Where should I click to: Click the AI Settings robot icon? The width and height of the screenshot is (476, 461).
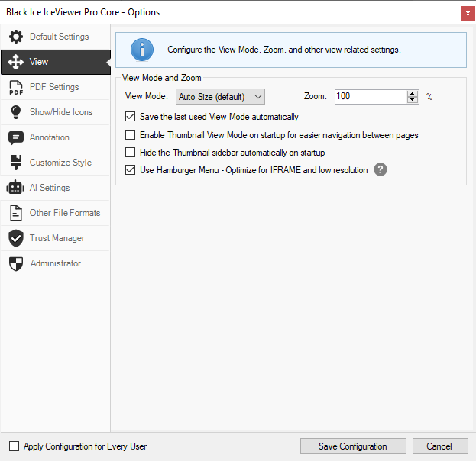(15, 188)
